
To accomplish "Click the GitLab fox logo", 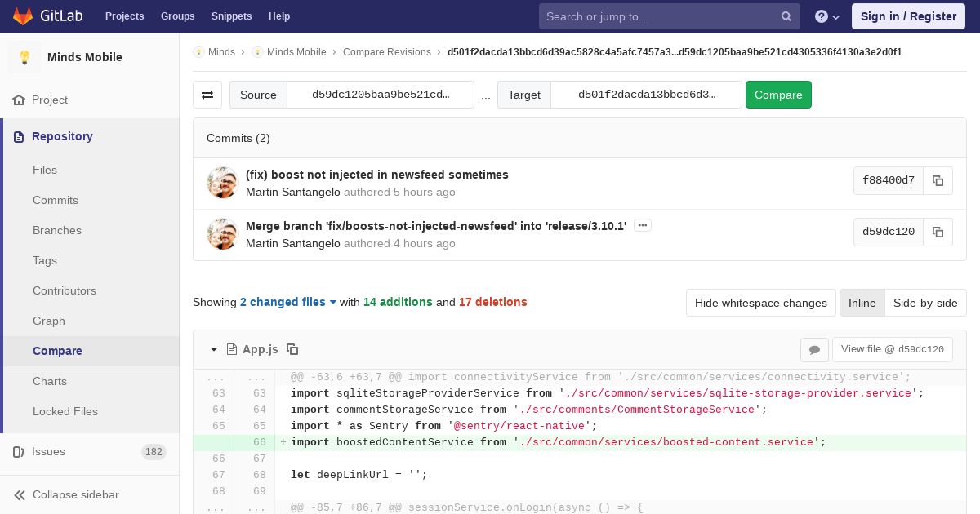I will point(23,16).
